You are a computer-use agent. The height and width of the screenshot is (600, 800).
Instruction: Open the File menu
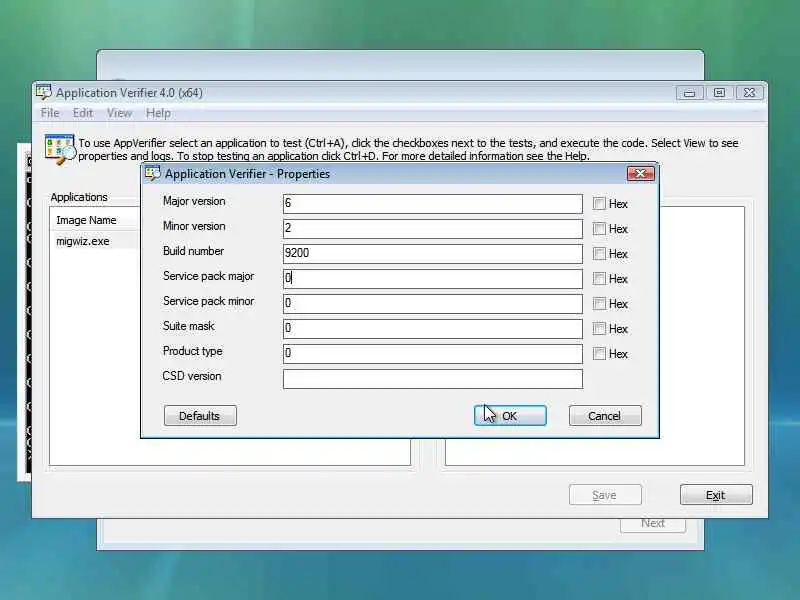coord(50,113)
